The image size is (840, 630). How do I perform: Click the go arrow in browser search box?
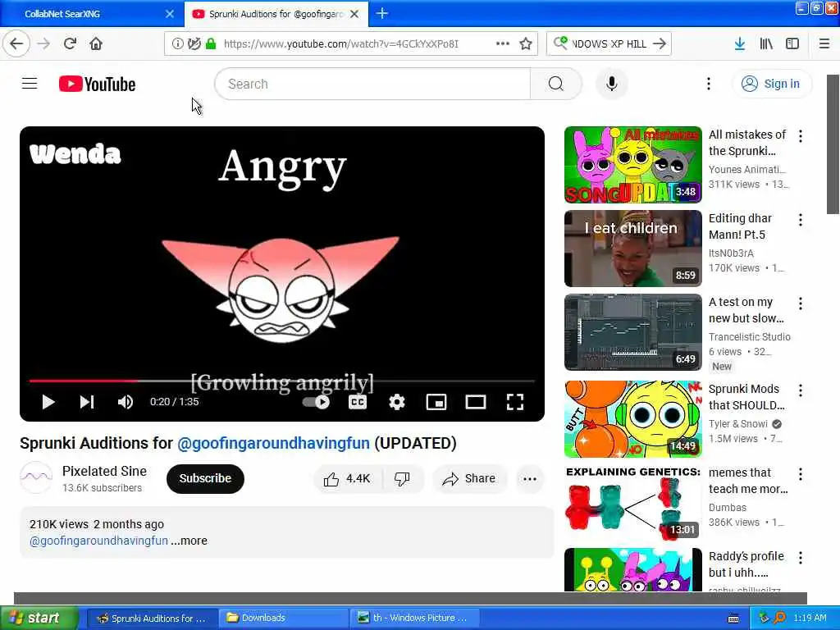point(660,43)
